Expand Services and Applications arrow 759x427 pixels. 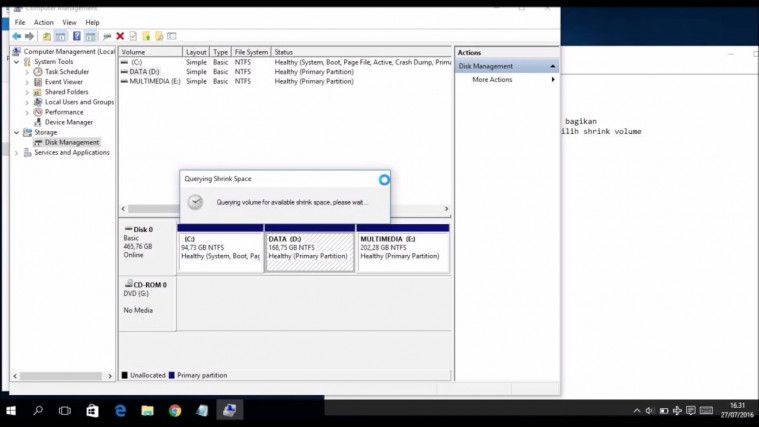[17, 153]
